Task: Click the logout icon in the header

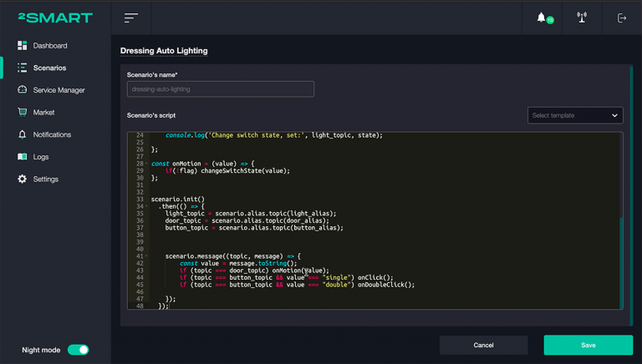Action: (x=622, y=18)
